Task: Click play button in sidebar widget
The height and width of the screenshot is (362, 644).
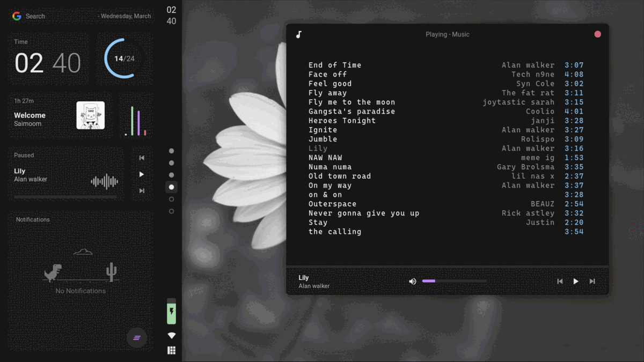Action: (x=142, y=174)
